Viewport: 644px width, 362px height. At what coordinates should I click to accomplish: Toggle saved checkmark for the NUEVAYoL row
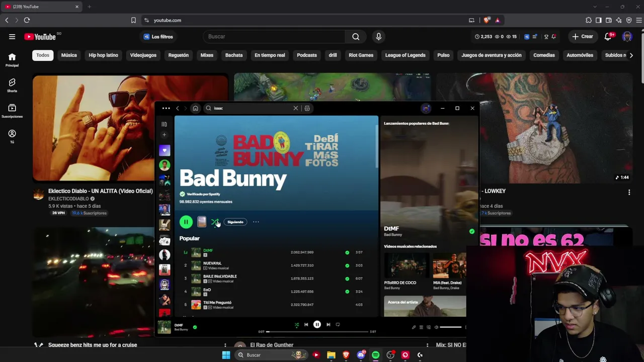(347, 265)
